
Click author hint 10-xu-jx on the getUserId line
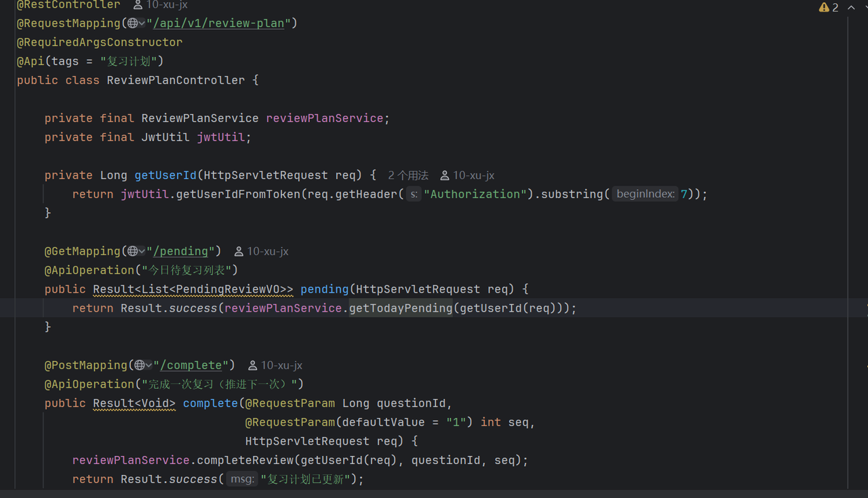pos(467,175)
